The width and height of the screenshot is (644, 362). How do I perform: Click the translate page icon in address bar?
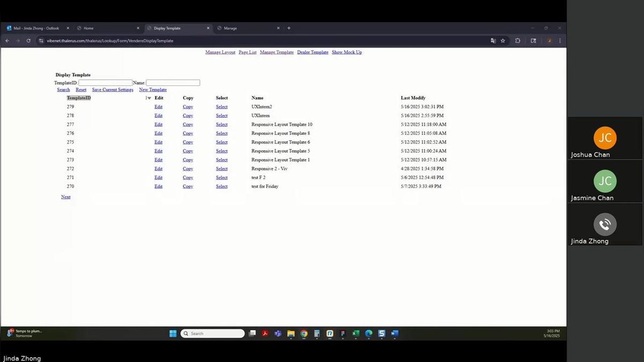(493, 40)
